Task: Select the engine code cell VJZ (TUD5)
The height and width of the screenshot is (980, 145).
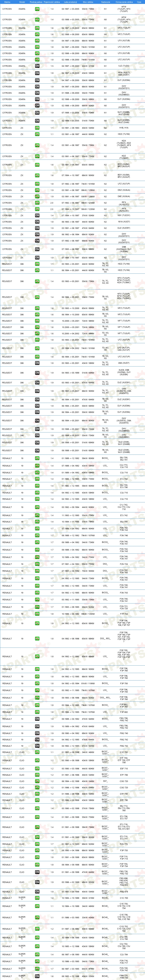Action: click(124, 66)
